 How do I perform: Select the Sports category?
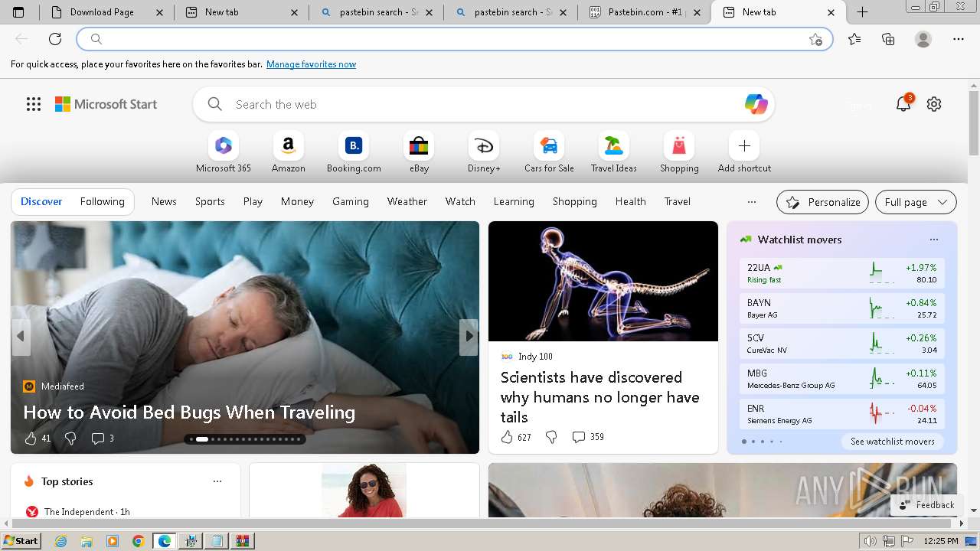[210, 201]
